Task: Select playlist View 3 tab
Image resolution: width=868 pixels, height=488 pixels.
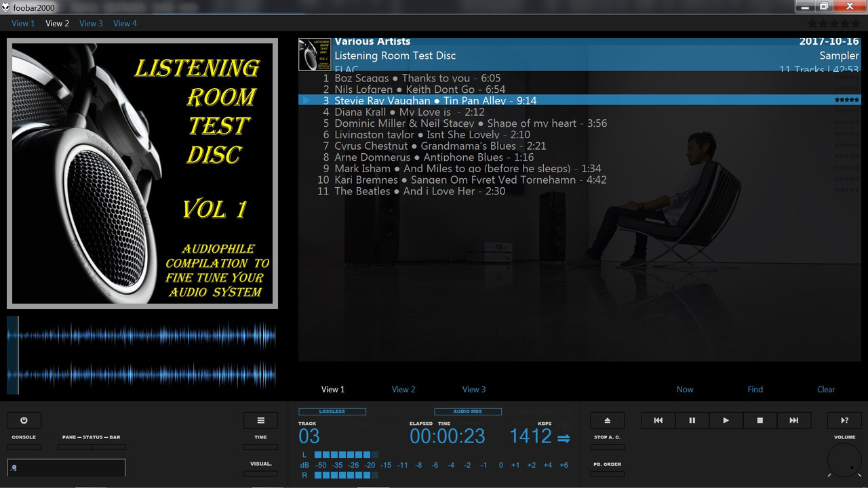Action: (x=474, y=390)
